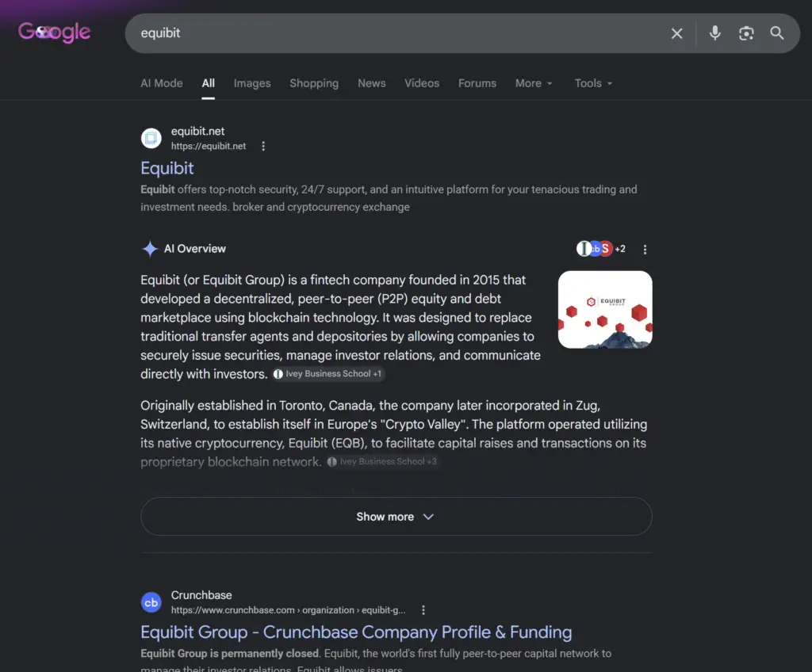Switch to the News tab

coord(372,83)
